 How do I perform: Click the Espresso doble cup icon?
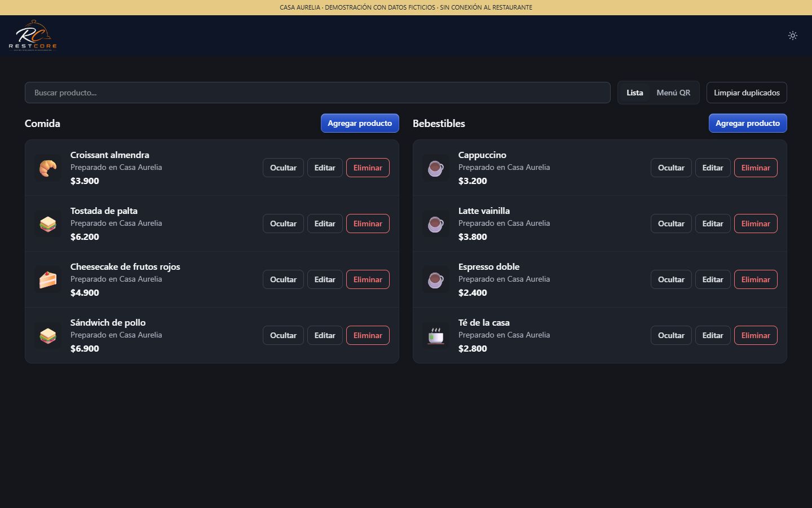[436, 279]
